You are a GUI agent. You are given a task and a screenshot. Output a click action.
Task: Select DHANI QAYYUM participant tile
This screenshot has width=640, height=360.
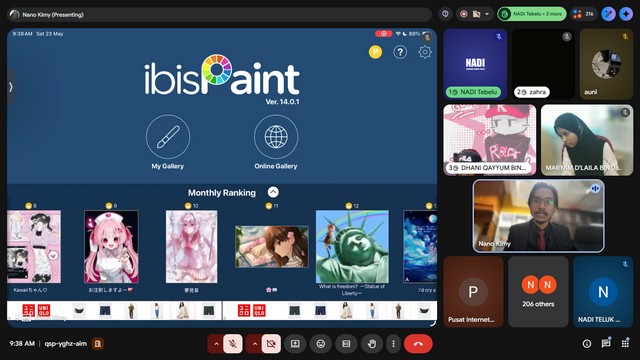pyautogui.click(x=490, y=140)
